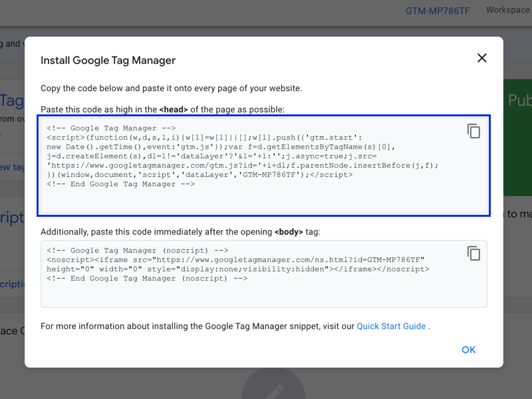Copy the head code snippet
Image resolution: width=532 pixels, height=399 pixels.
click(473, 131)
